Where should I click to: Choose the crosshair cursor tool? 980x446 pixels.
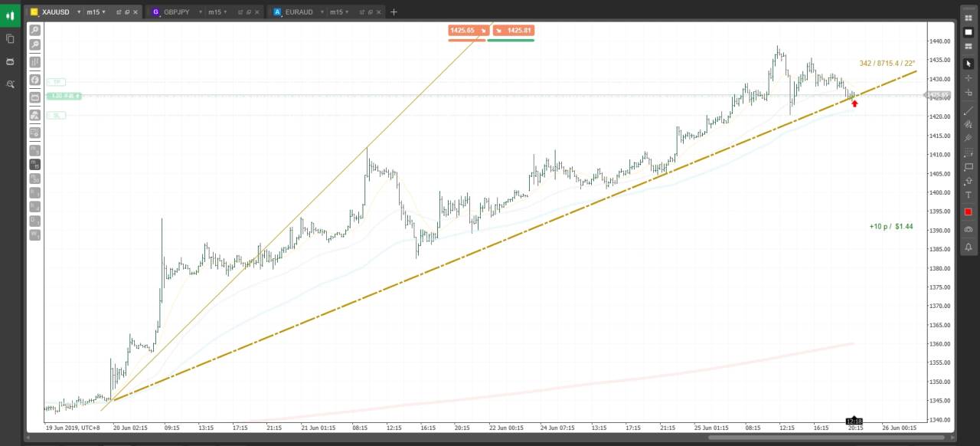968,78
